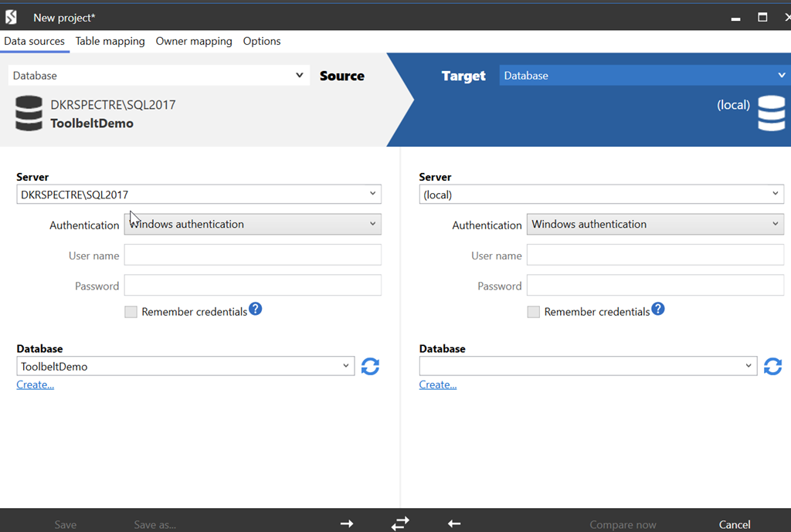The height and width of the screenshot is (532, 791).
Task: Click the target database stack icon
Action: [x=771, y=113]
